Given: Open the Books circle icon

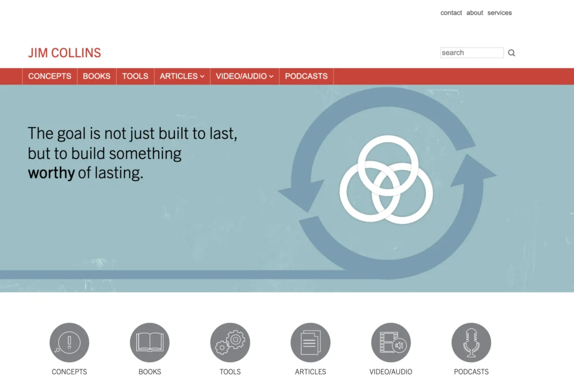Looking at the screenshot, I should [x=150, y=343].
